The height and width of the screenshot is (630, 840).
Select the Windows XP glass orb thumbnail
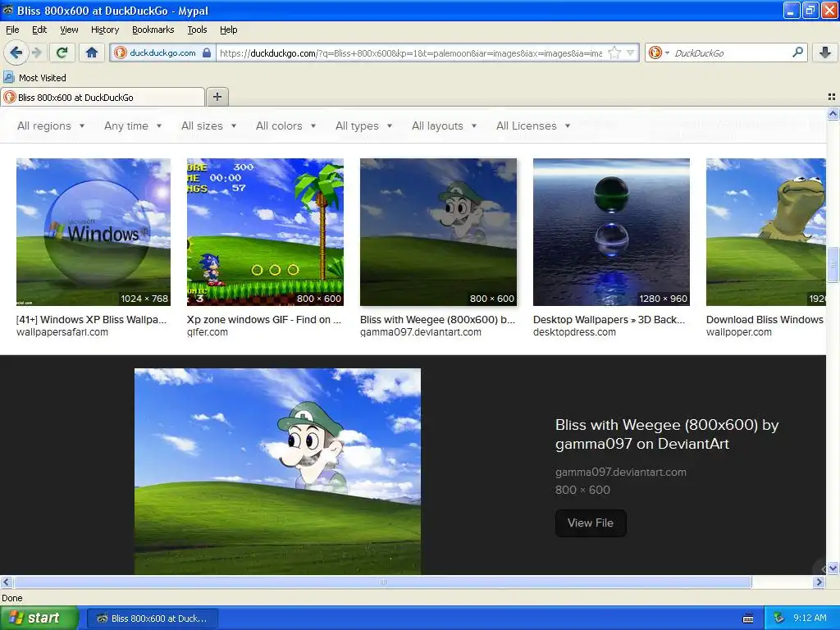(94, 232)
